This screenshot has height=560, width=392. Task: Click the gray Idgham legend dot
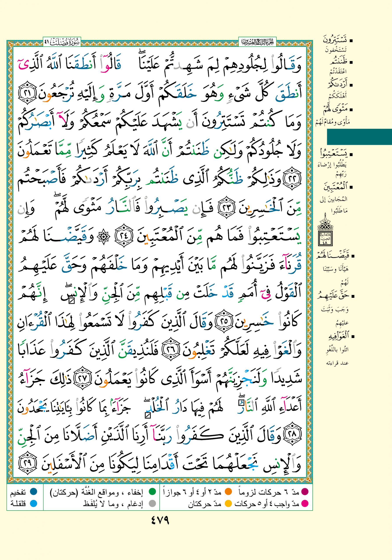pos(152,503)
